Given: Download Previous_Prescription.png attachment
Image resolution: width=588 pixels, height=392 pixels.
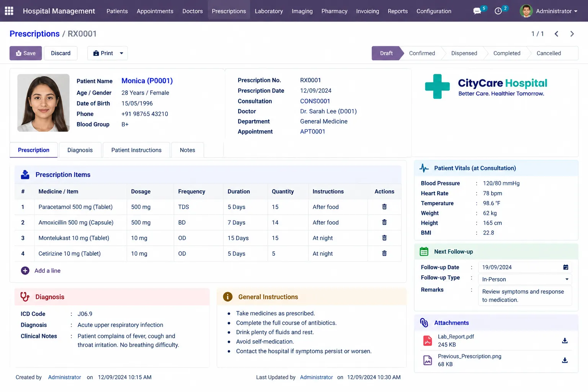Looking at the screenshot, I should point(565,360).
